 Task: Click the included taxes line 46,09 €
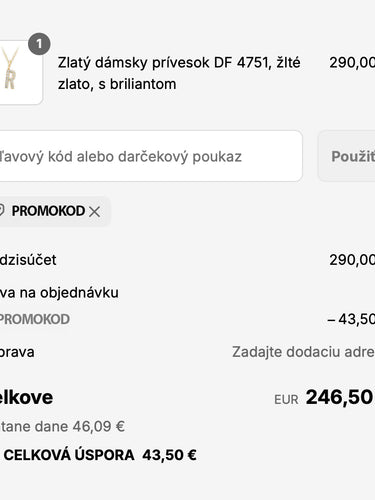(x=62, y=426)
